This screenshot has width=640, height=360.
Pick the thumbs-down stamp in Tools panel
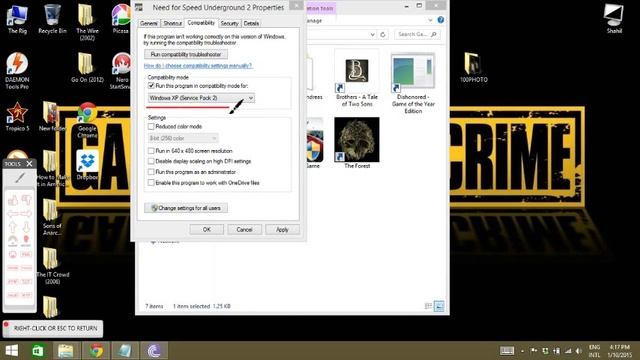point(26,200)
